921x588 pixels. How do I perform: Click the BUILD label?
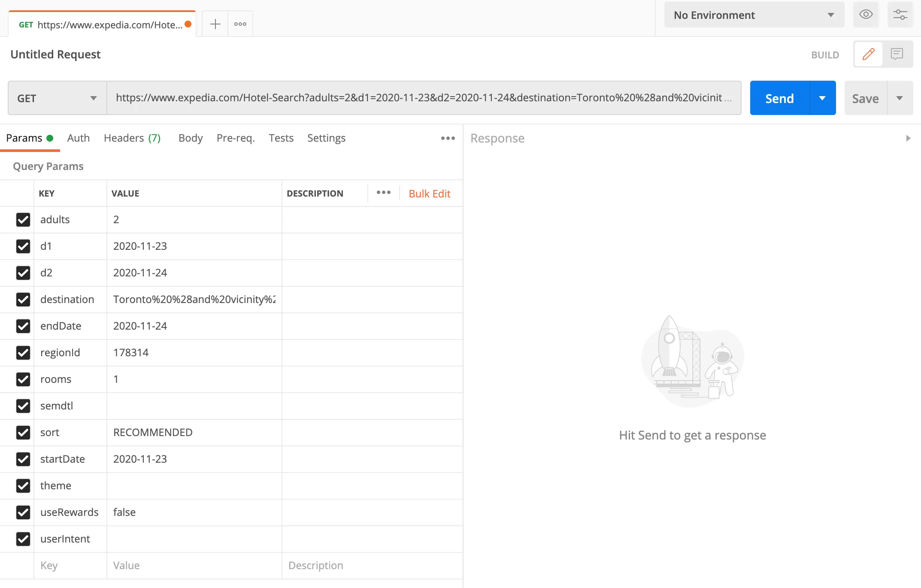(x=825, y=55)
